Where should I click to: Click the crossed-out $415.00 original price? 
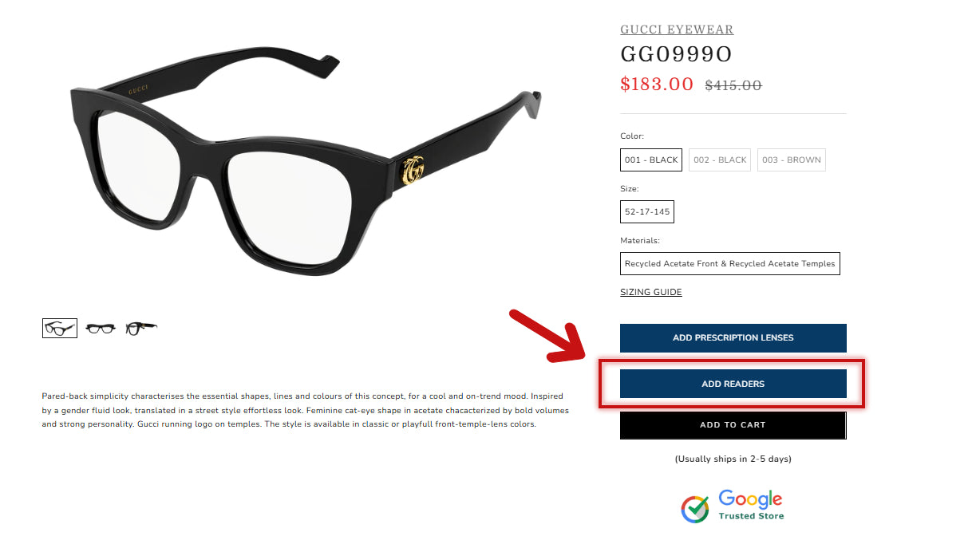tap(733, 85)
